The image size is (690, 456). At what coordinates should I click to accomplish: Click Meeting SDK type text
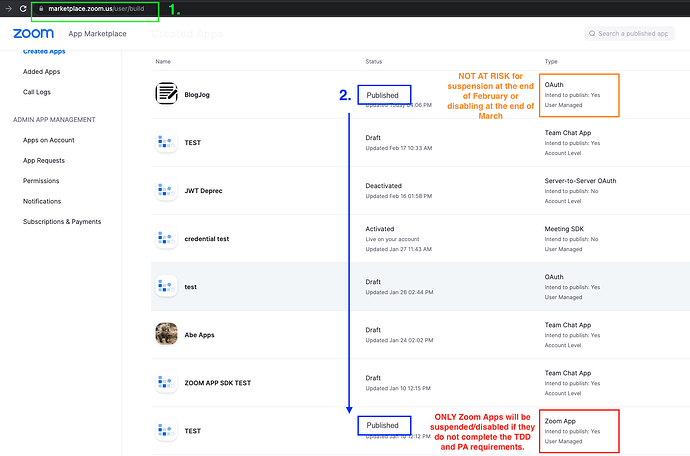564,229
